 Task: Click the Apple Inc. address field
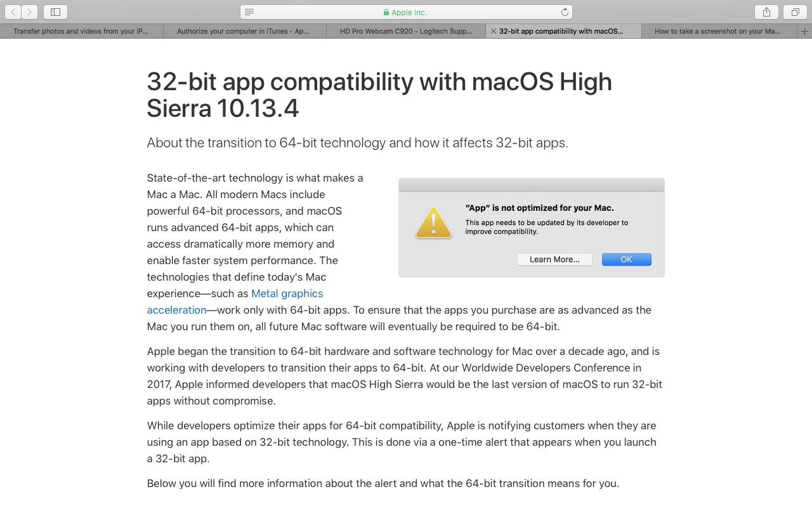pos(406,12)
